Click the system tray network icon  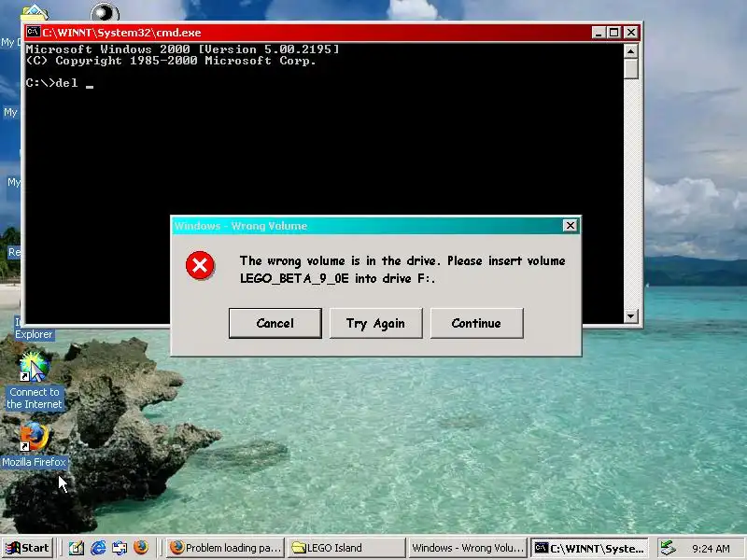669,548
